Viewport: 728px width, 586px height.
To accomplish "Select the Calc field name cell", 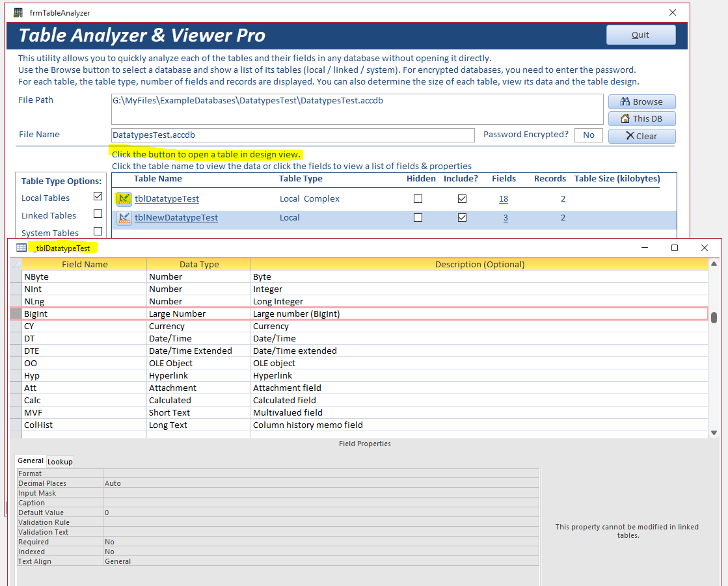I will pos(85,400).
